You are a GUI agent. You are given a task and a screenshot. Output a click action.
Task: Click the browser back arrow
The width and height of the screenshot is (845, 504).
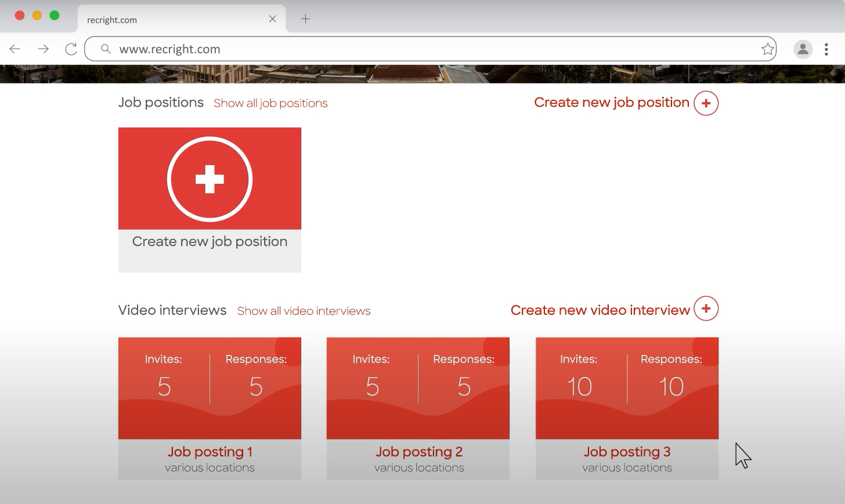tap(15, 49)
